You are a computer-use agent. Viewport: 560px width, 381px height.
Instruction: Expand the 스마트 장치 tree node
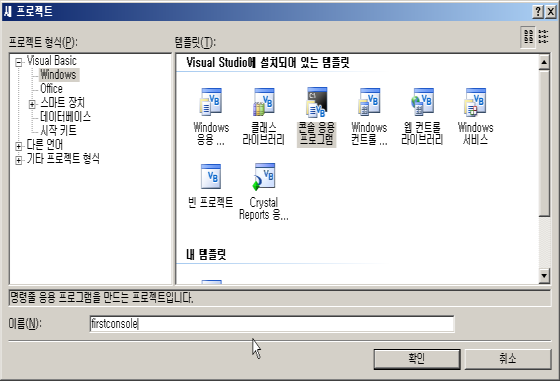click(x=32, y=104)
